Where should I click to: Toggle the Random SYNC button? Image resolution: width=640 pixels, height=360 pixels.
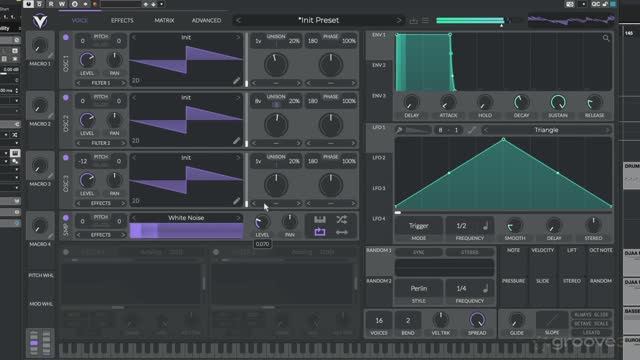pos(418,252)
